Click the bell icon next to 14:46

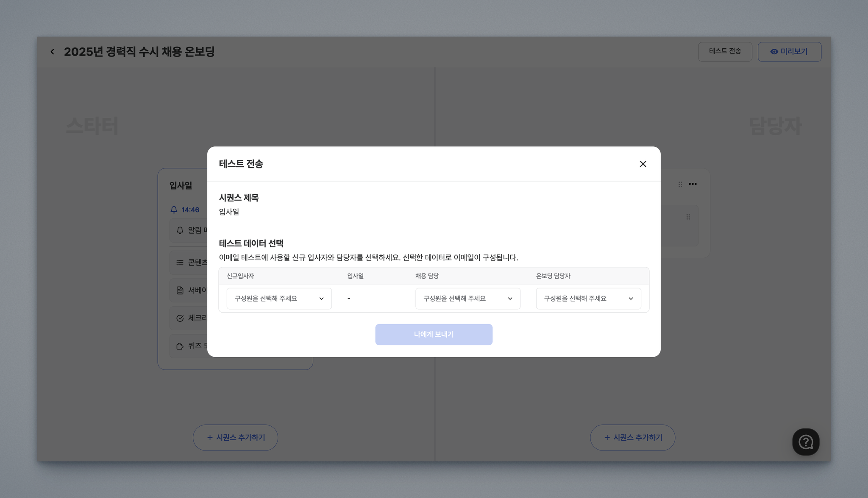(174, 210)
